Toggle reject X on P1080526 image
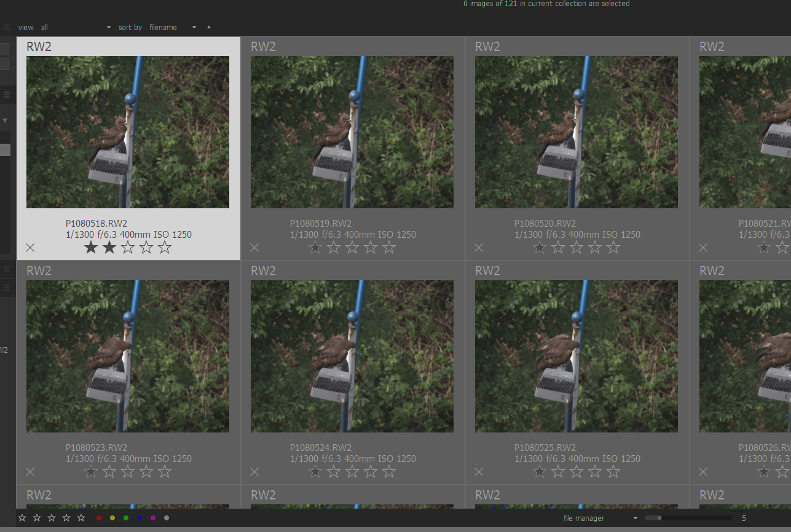Screen dimensions: 791x532 pyautogui.click(x=703, y=472)
